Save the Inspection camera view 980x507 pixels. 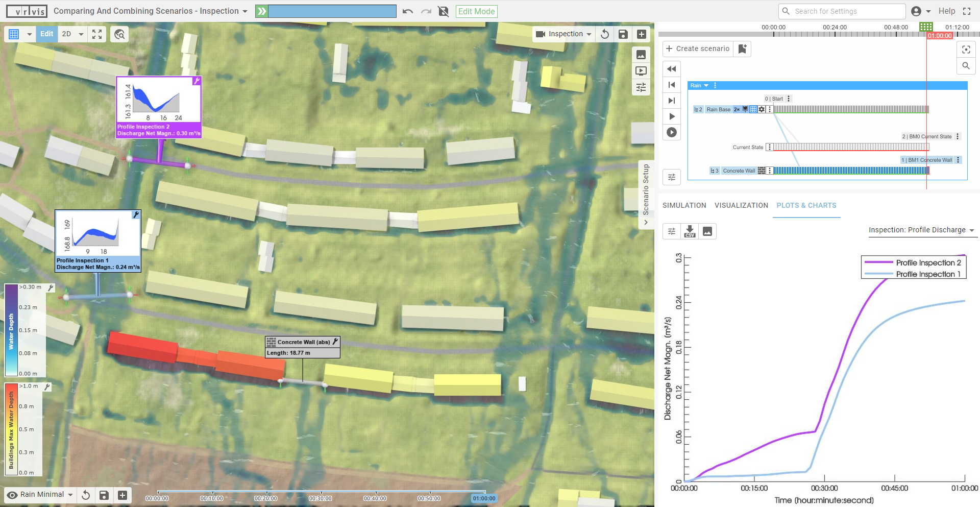point(623,34)
